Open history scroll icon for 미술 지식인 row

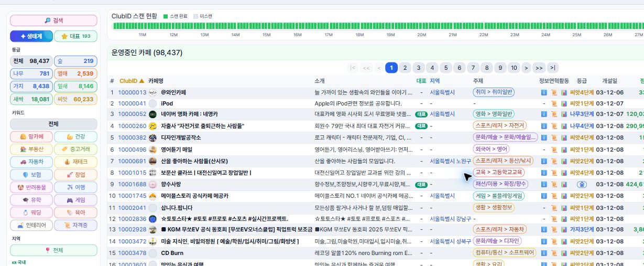(554, 241)
